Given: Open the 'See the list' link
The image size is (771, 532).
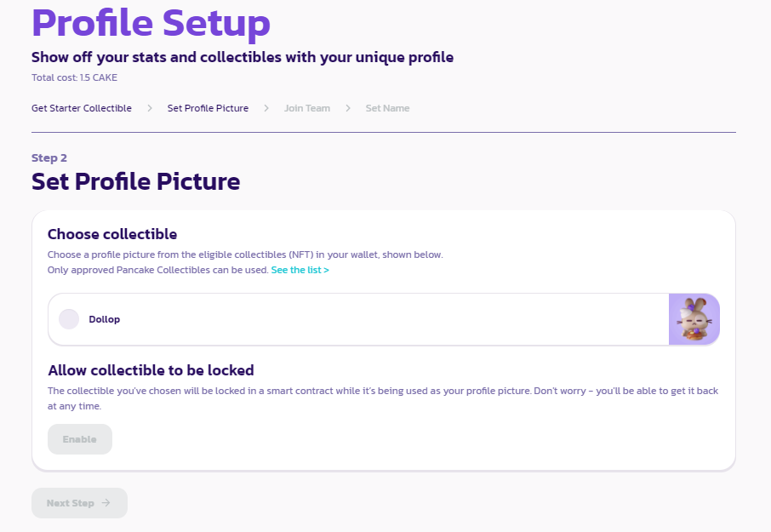Looking at the screenshot, I should pos(300,270).
